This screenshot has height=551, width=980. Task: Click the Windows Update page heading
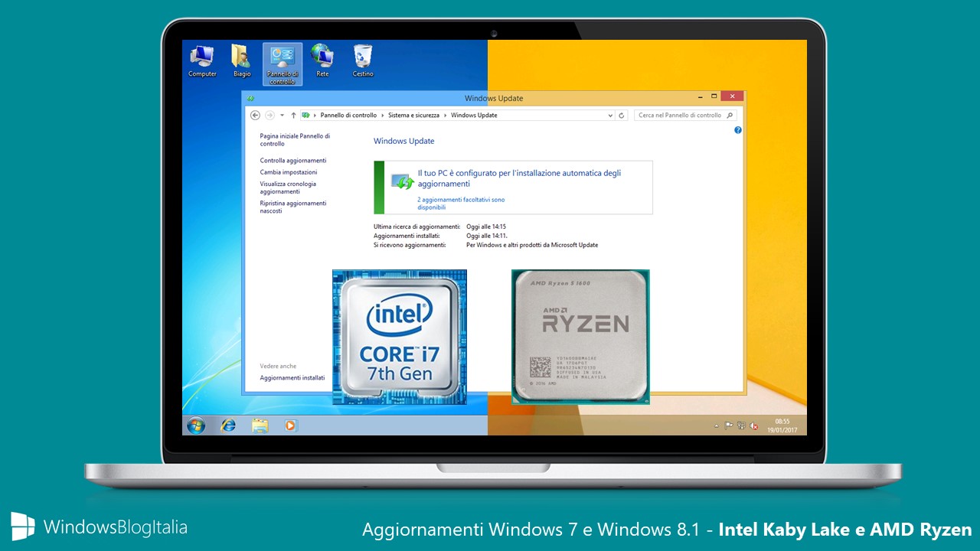403,141
